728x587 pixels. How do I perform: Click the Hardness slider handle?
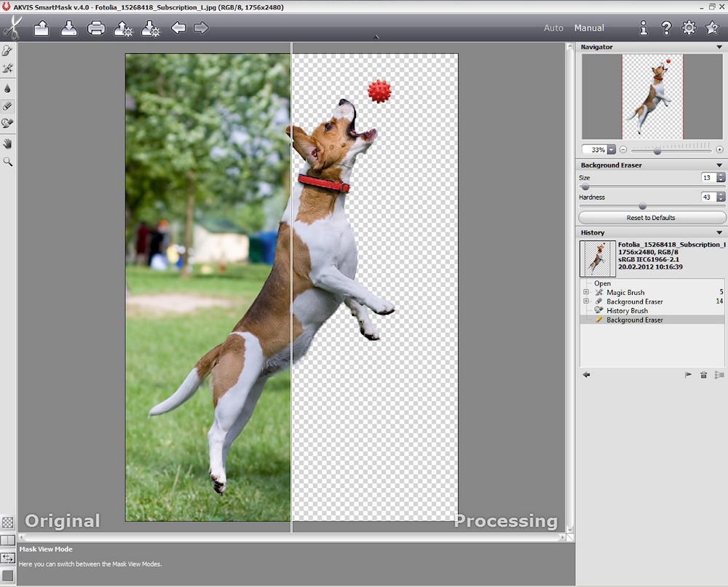(642, 206)
